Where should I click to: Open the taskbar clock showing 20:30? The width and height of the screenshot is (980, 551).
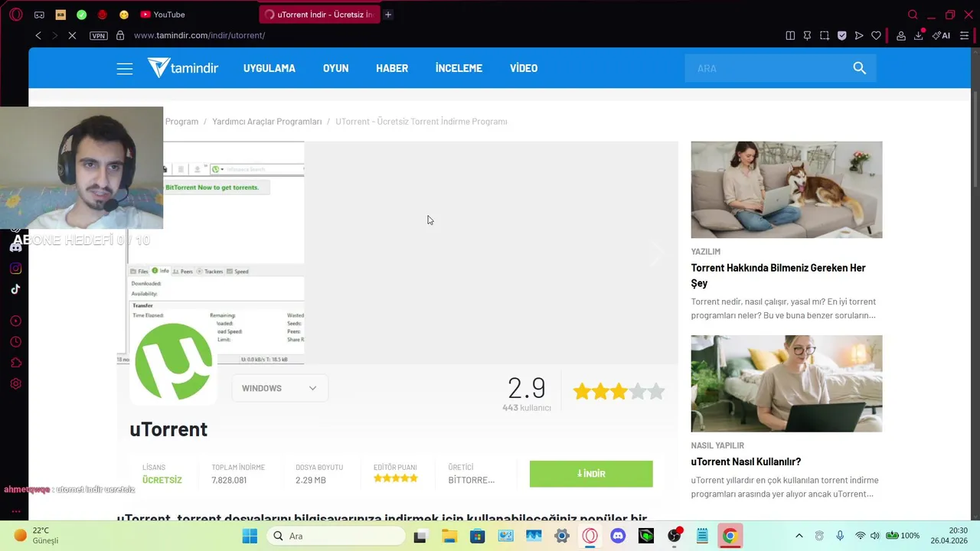949,536
